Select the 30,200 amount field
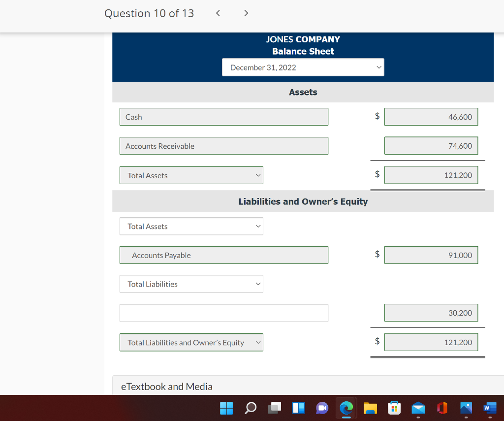Screen dimensions: 504x421 pos(431,313)
